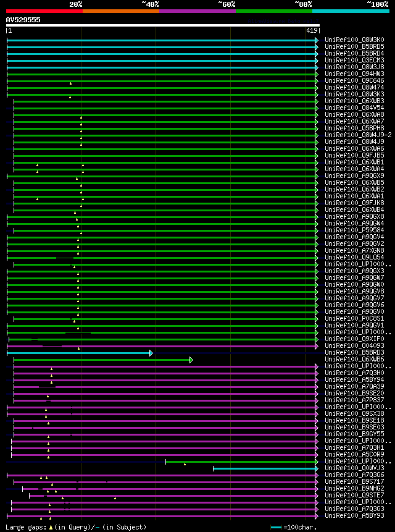The image size is (395, 532).
Task: Click the cyan ~100% identity legend segment
Action: pyautogui.click(x=351, y=11)
